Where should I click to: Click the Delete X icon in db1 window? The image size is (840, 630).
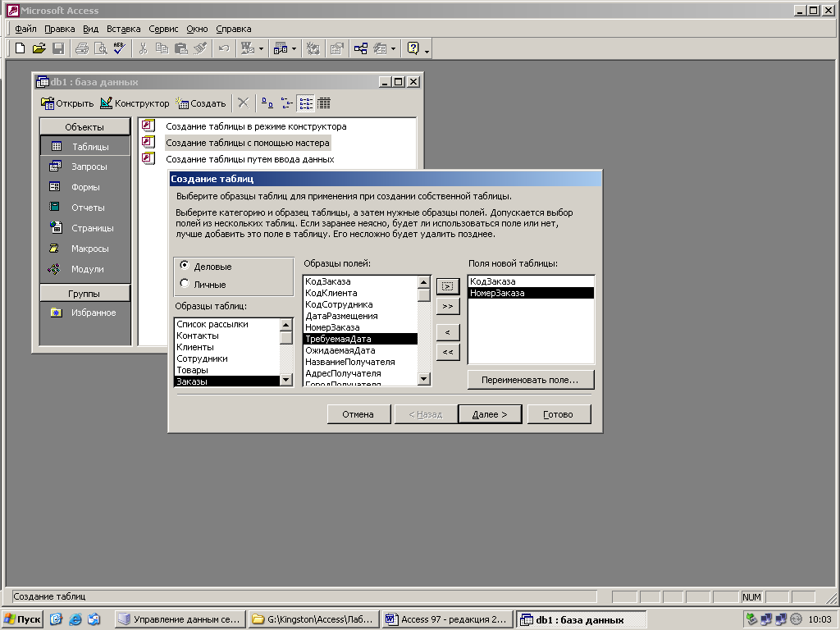pyautogui.click(x=243, y=103)
